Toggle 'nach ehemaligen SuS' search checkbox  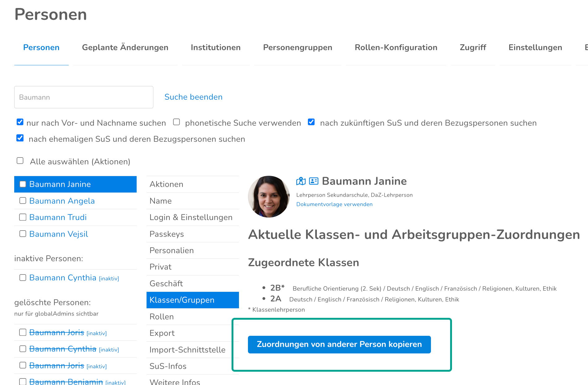point(20,138)
